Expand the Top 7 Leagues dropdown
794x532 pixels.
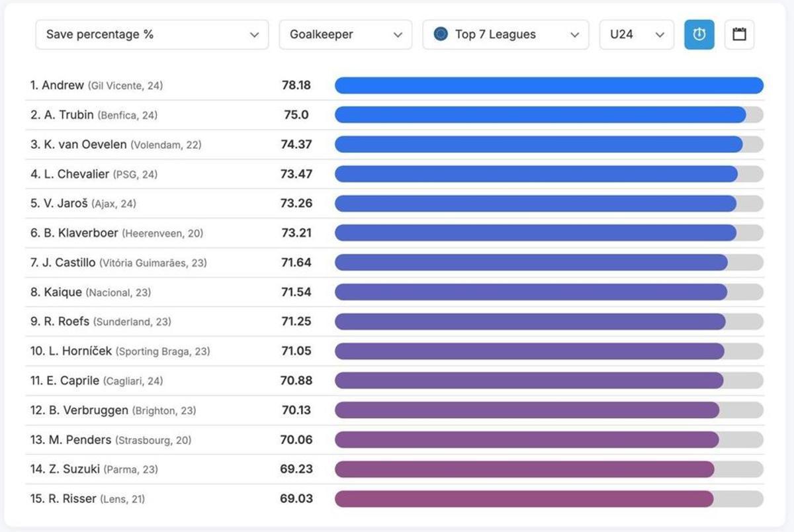tap(506, 34)
